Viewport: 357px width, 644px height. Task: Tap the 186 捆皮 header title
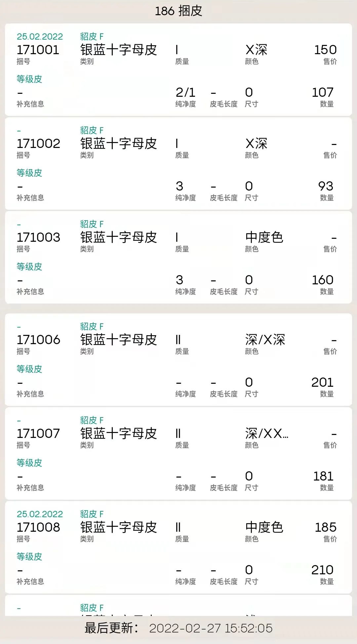(x=178, y=11)
